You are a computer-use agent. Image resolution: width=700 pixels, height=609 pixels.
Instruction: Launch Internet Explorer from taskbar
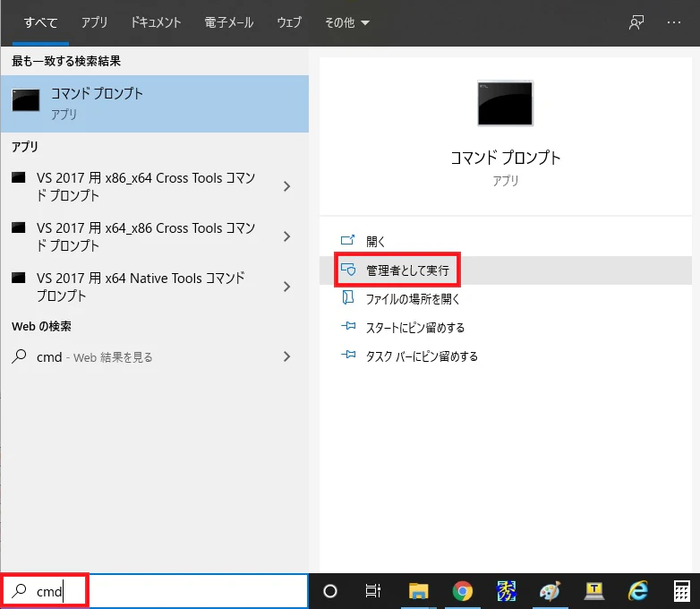[x=638, y=591]
